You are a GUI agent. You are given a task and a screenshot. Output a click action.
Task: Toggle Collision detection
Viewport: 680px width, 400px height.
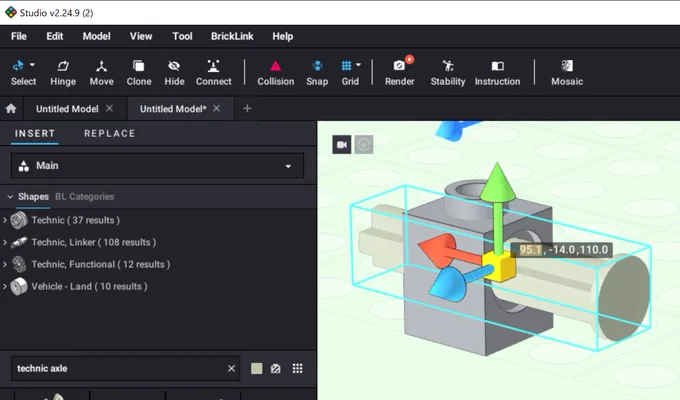coord(275,73)
